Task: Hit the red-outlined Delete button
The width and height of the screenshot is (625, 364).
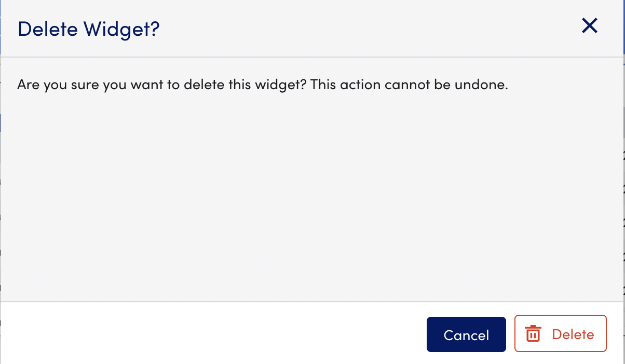Action: click(560, 333)
